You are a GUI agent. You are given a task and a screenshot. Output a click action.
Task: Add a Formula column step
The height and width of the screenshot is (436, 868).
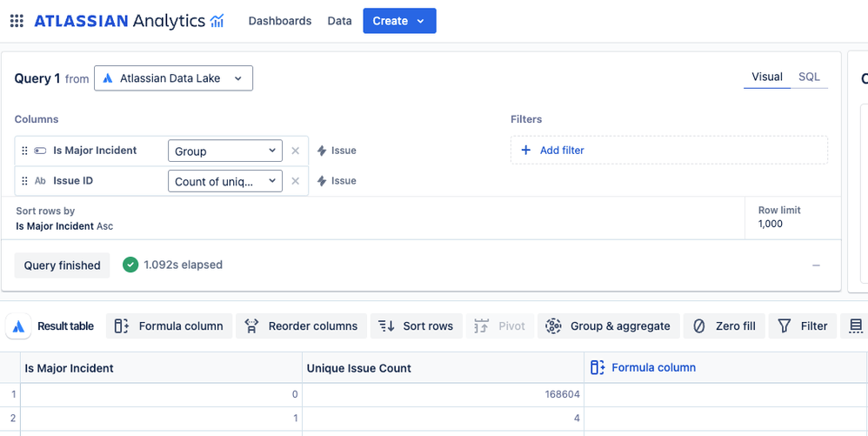[168, 326]
